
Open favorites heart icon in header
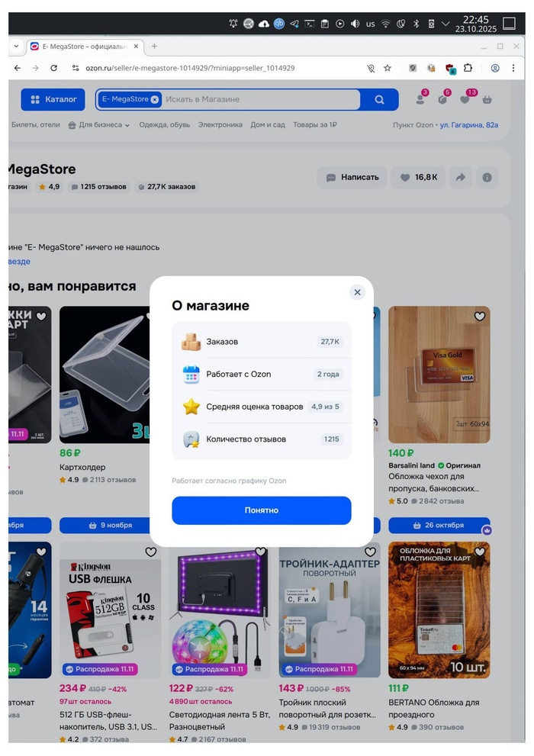point(465,99)
